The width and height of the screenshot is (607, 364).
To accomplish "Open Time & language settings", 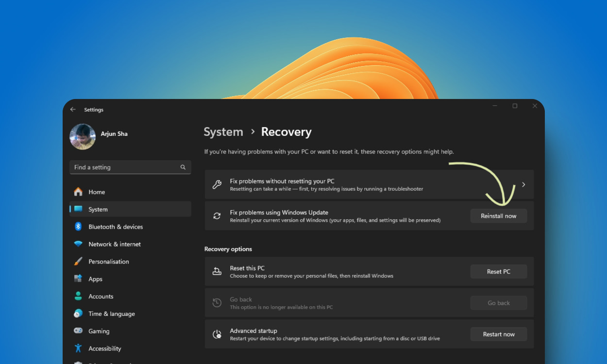I will pos(130,314).
